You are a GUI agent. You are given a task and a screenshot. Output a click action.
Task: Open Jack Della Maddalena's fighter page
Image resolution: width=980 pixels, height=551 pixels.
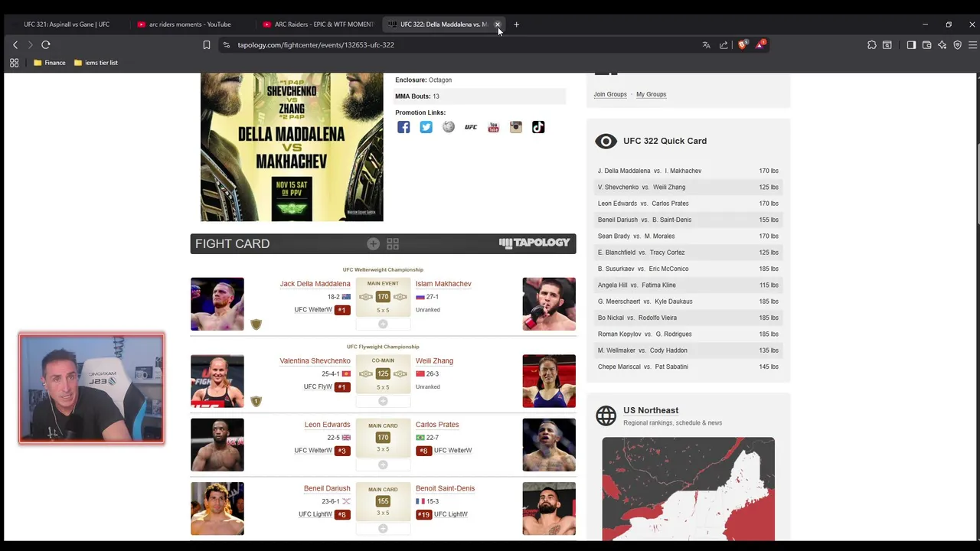[315, 284]
